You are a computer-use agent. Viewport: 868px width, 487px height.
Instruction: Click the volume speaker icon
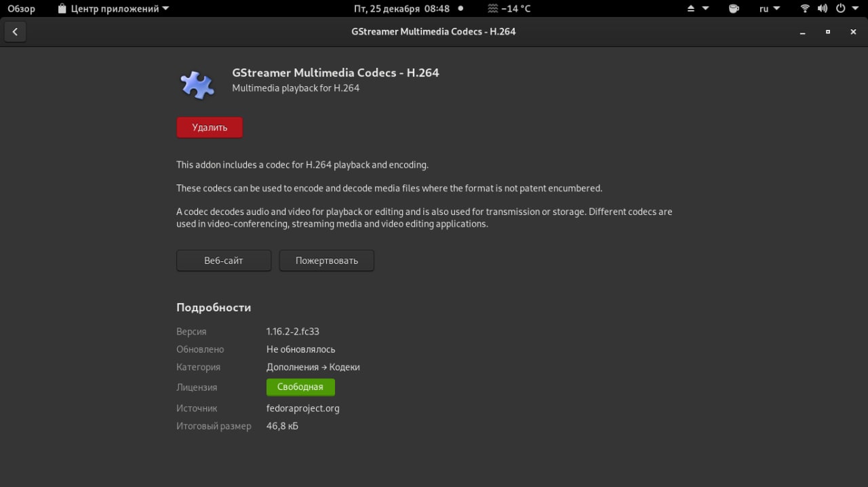tap(823, 9)
